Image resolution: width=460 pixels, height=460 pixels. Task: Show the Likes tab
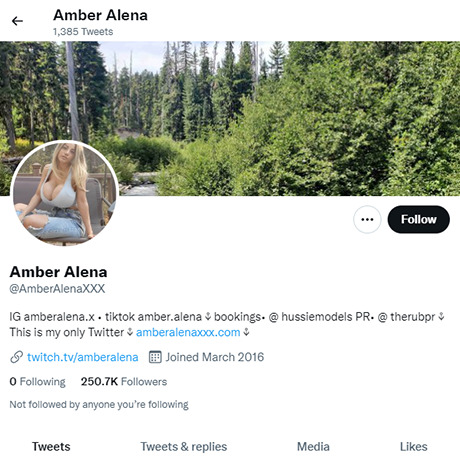click(414, 447)
